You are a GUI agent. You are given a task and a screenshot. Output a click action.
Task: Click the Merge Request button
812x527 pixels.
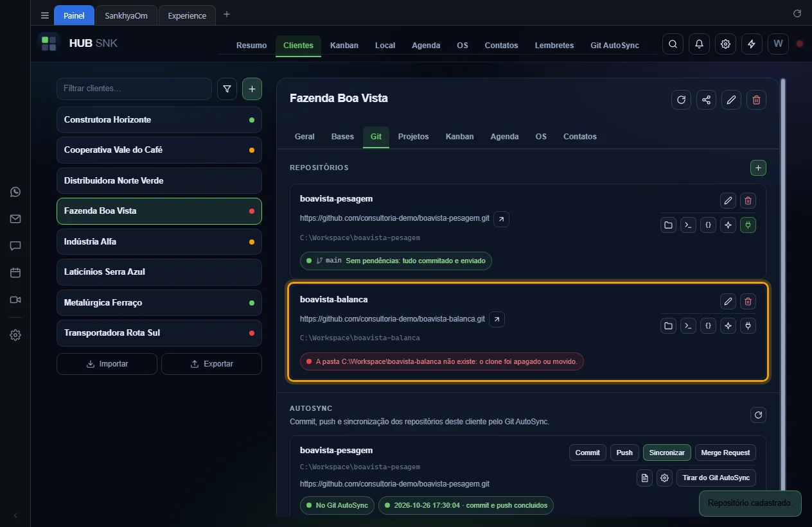[725, 453]
